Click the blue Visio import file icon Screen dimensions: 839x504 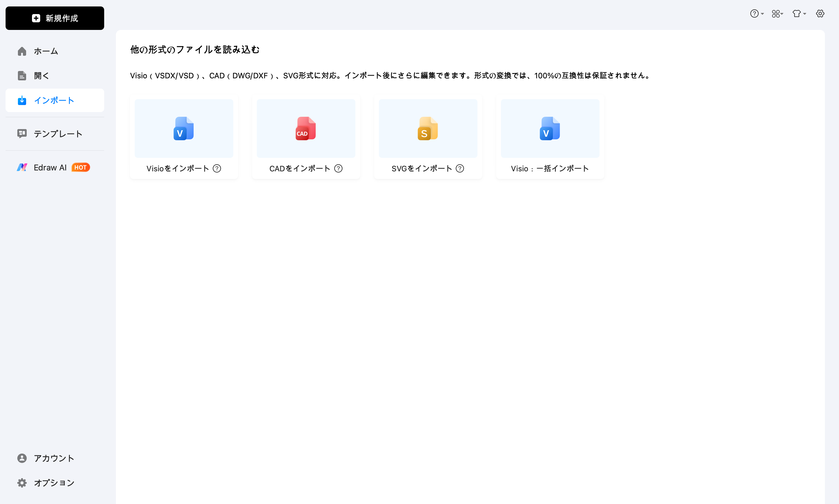pos(184,128)
